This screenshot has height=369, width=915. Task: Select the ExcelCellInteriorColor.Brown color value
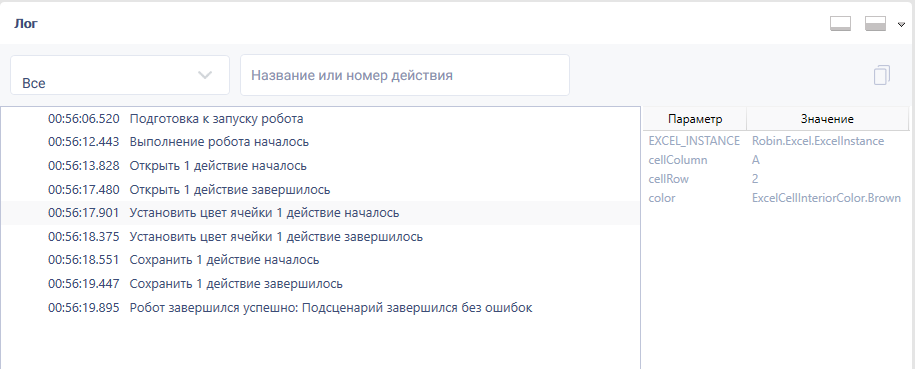[x=826, y=198]
